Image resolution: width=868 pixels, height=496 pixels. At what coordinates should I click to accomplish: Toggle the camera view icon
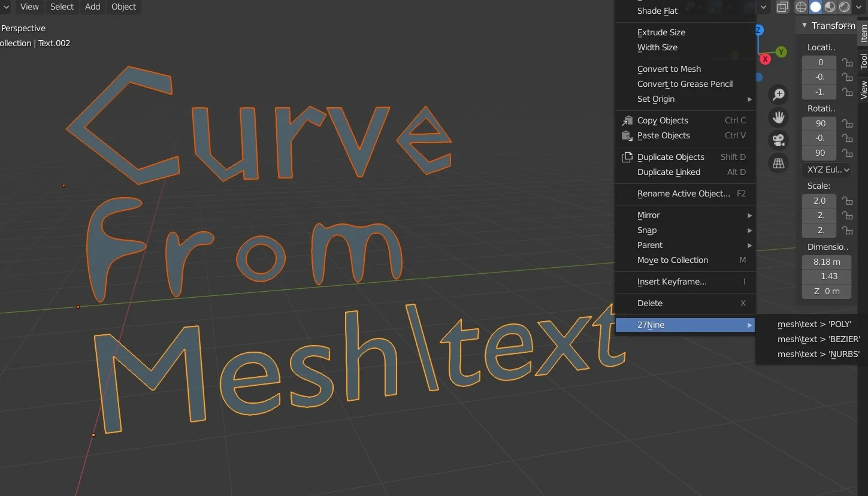pos(779,140)
